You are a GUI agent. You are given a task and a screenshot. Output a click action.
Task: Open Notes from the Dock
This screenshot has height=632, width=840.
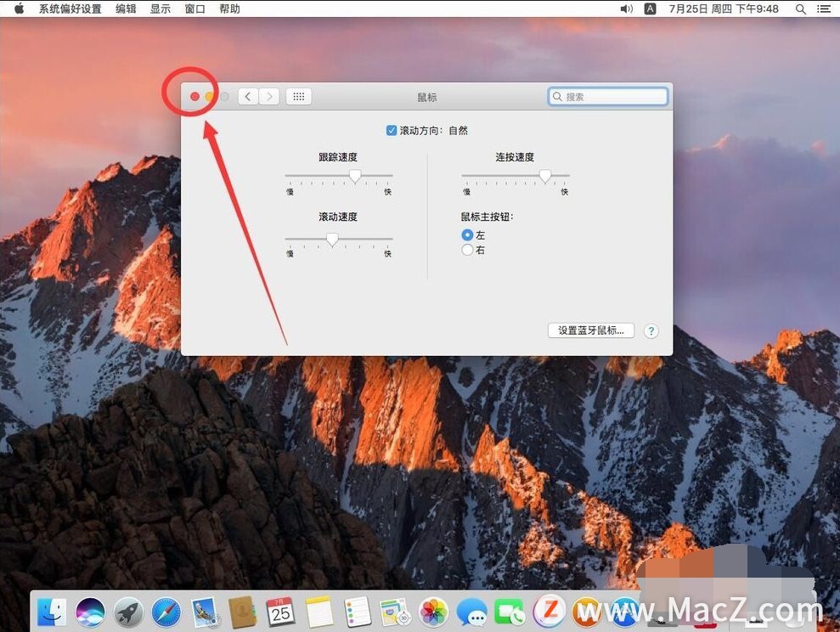[x=319, y=612]
